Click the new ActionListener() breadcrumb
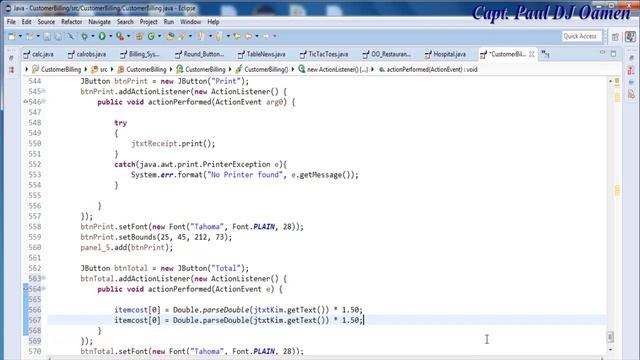Screen dimensions: 640x360 333,70
